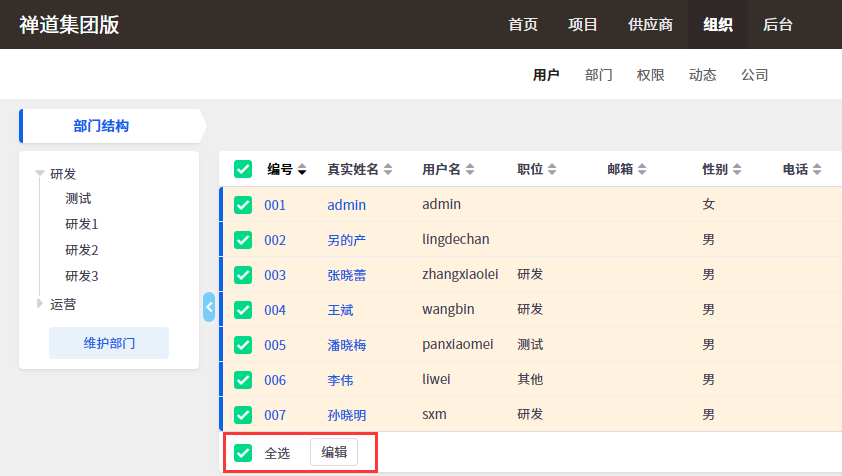Image resolution: width=842 pixels, height=476 pixels.
Task: Toggle the header select-all checkbox
Action: (x=243, y=169)
